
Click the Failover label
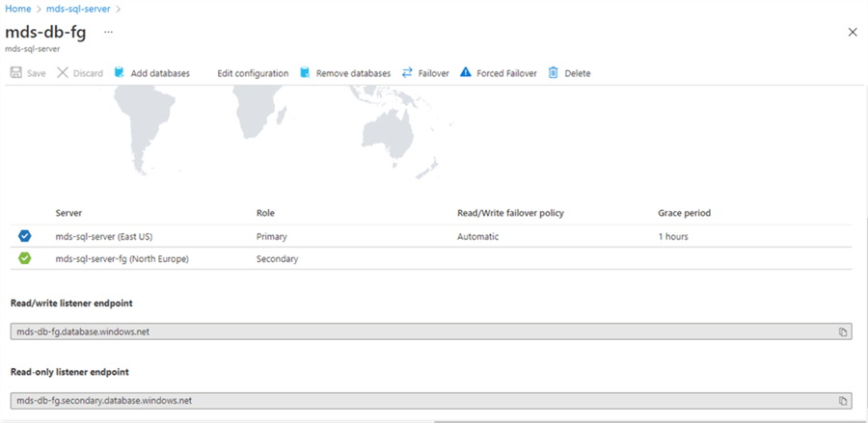pos(433,73)
